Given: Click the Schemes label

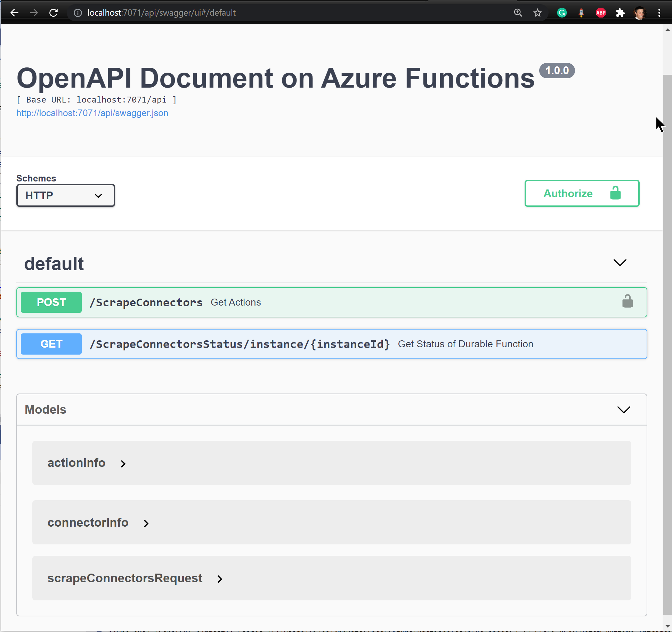Looking at the screenshot, I should [36, 178].
